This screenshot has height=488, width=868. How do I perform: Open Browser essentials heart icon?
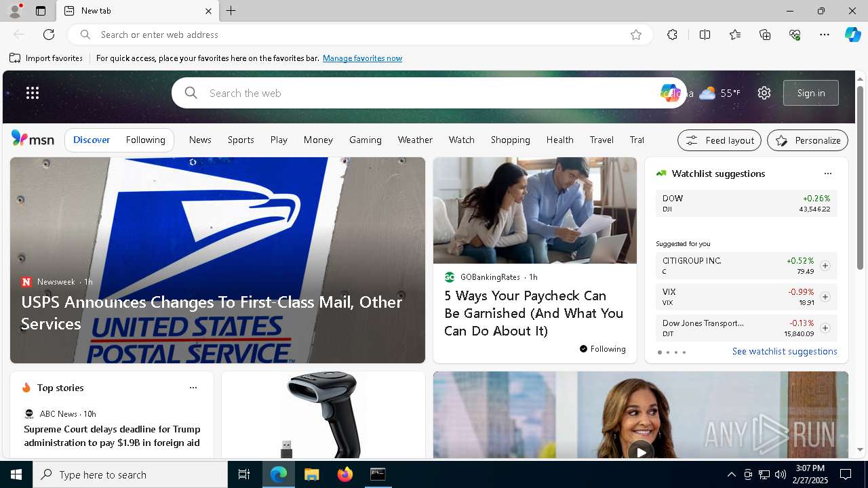(795, 35)
